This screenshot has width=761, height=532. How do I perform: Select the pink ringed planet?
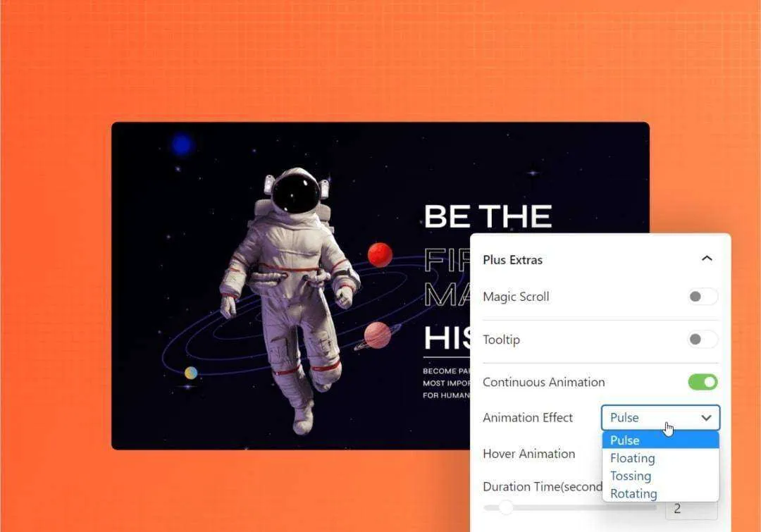(x=378, y=335)
